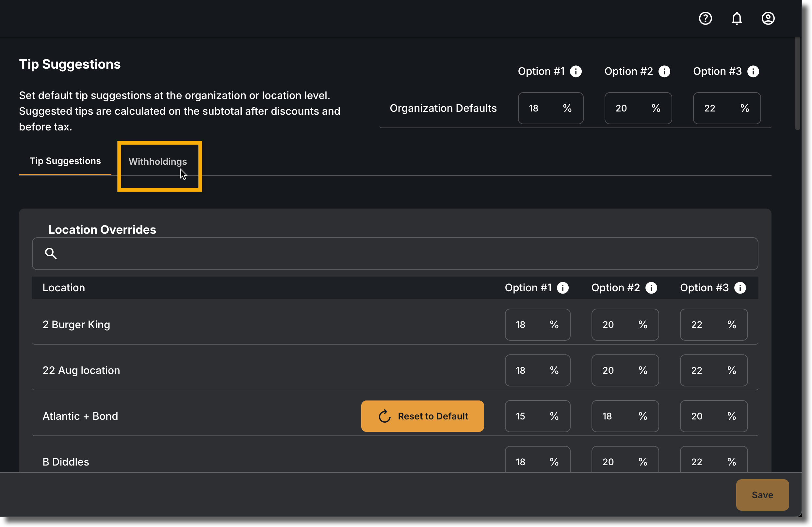
Task: Click the '22 Aug location' row name
Action: 81,370
